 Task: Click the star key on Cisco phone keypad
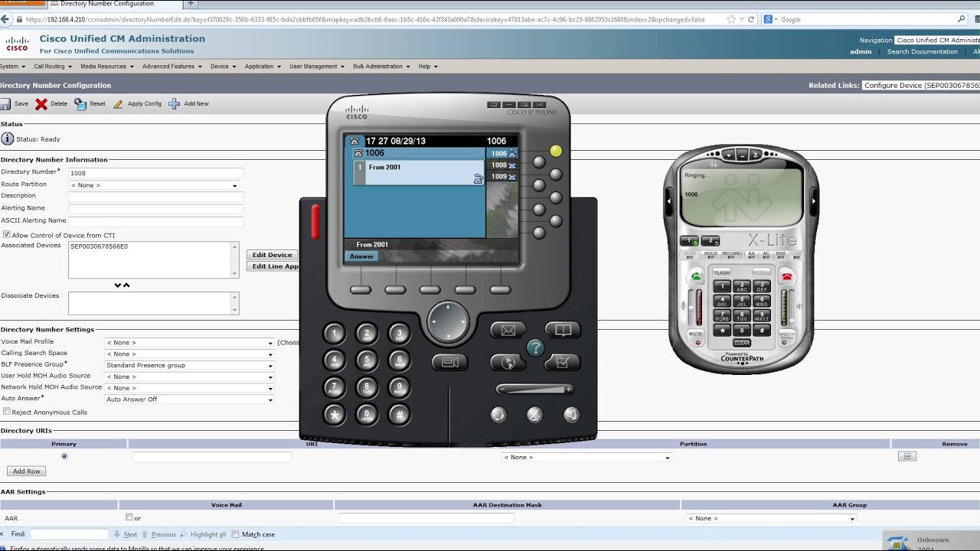tap(334, 415)
